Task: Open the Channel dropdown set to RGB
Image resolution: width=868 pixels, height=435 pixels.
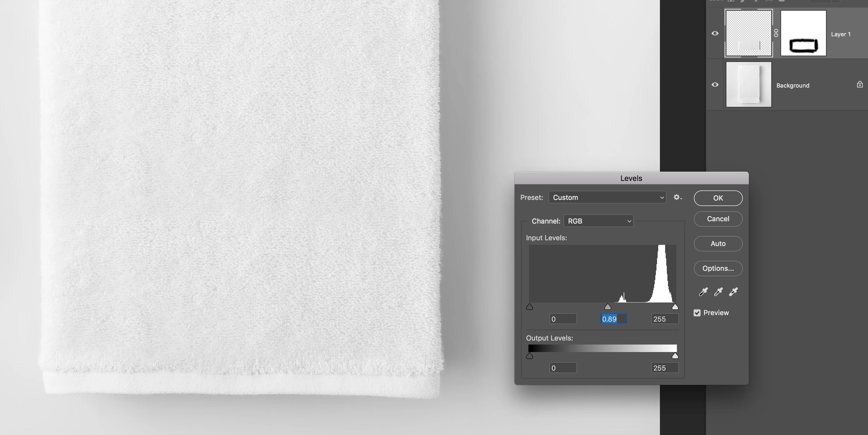Action: [598, 221]
